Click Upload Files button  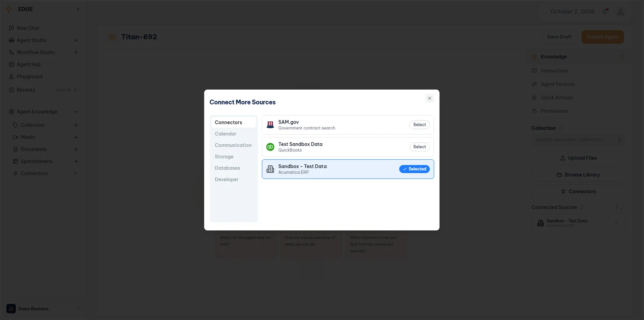coord(578,158)
